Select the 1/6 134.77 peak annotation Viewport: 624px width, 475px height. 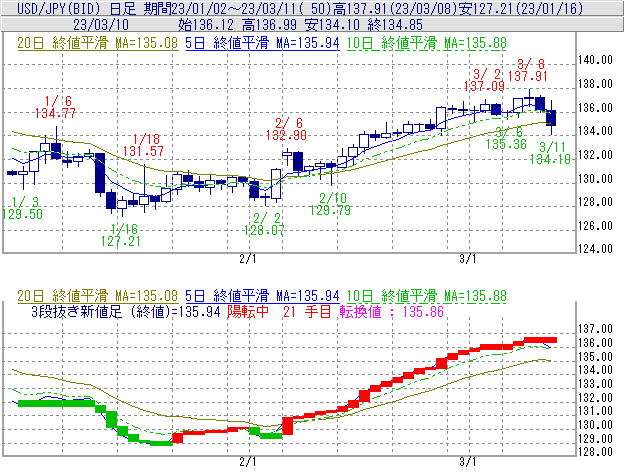[55, 107]
